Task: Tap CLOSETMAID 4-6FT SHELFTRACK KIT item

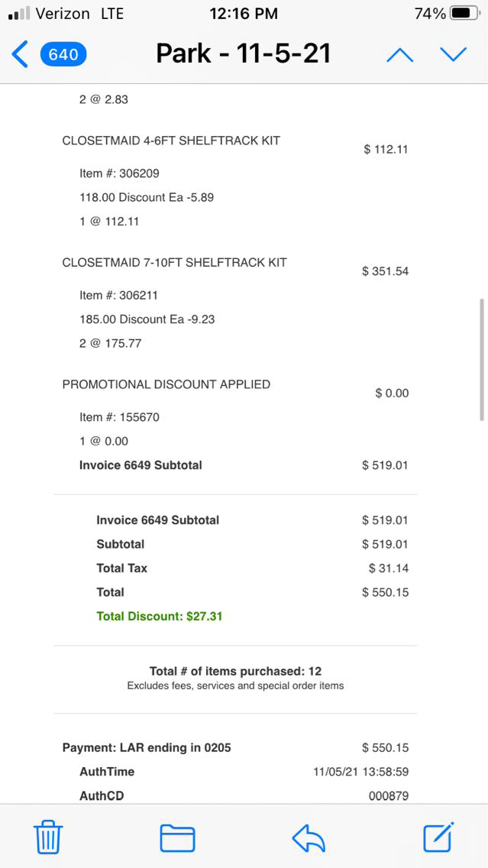Action: tap(171, 141)
